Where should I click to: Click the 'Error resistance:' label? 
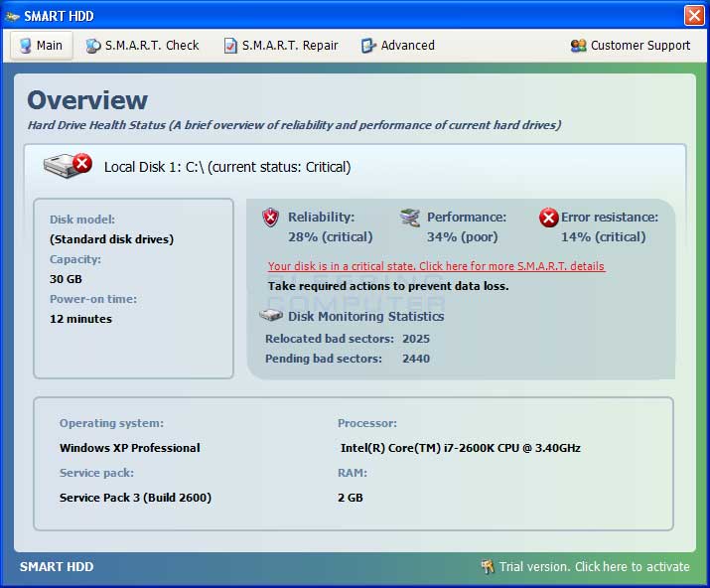tap(610, 217)
